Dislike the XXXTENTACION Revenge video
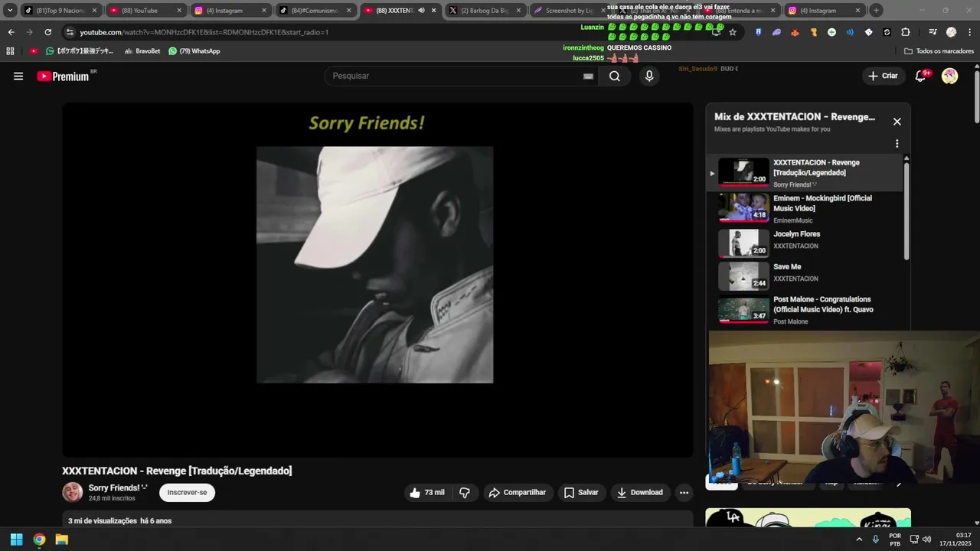 click(465, 493)
